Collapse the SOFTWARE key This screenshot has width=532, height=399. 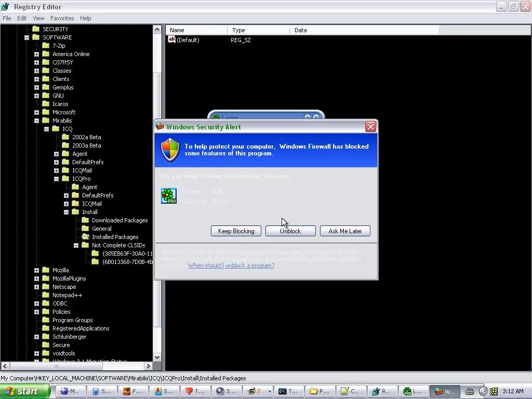pyautogui.click(x=27, y=37)
